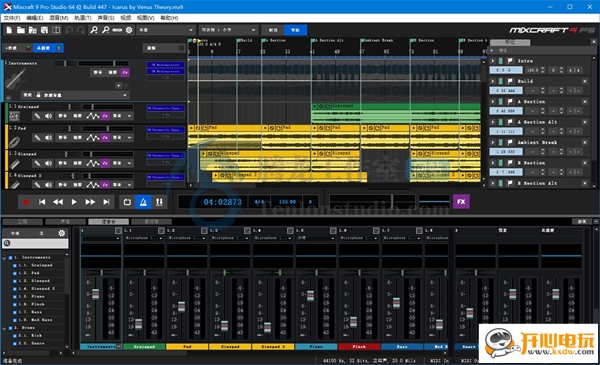Open the 混音(M) menu
Image resolution: width=600 pixels, height=365 pixels.
(x=59, y=18)
